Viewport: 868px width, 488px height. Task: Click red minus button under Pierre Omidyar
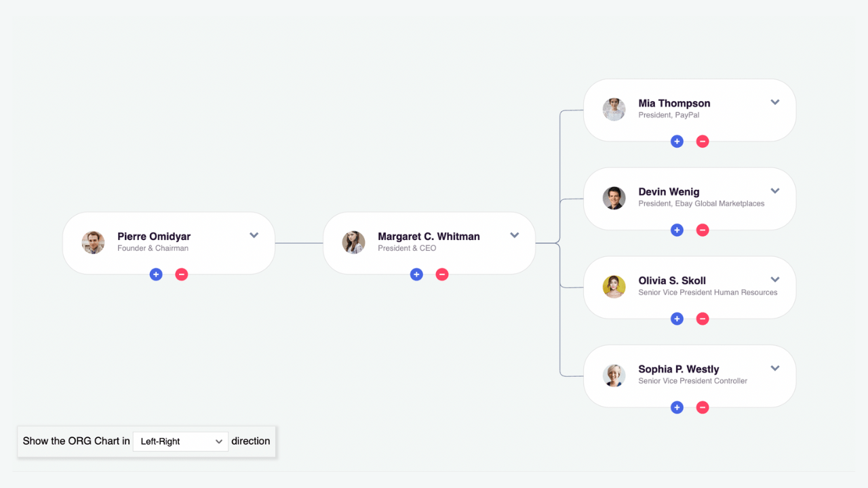[182, 274]
